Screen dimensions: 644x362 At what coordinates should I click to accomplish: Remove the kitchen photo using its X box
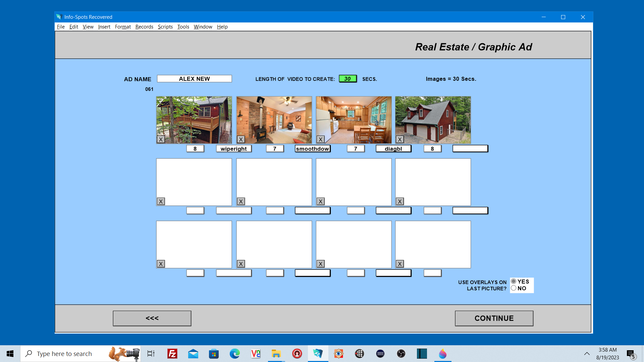point(321,139)
